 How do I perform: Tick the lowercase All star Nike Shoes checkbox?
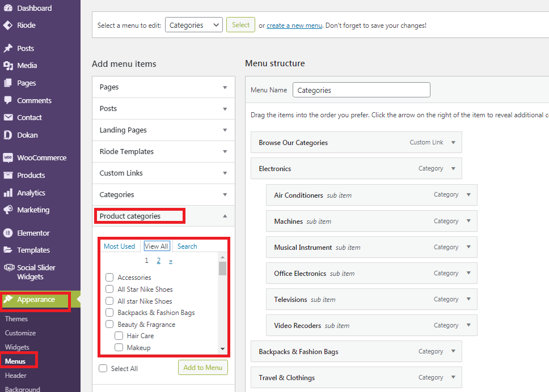(x=109, y=301)
